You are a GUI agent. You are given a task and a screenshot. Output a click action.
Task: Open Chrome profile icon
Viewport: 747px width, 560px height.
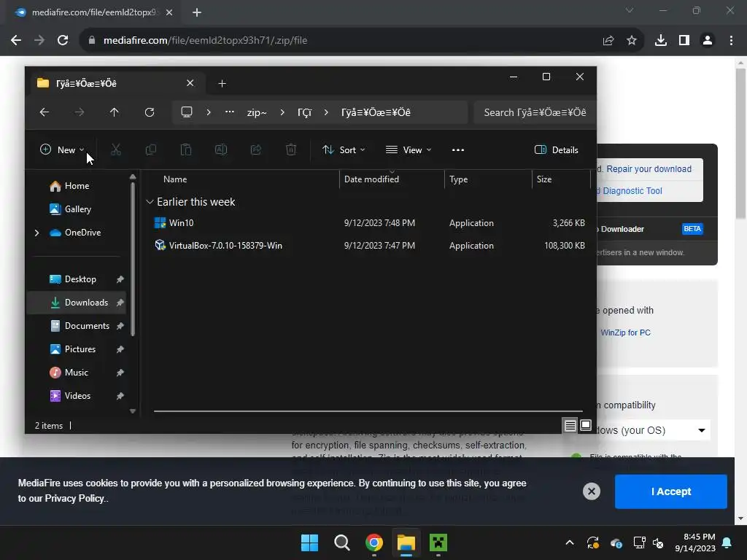point(708,41)
